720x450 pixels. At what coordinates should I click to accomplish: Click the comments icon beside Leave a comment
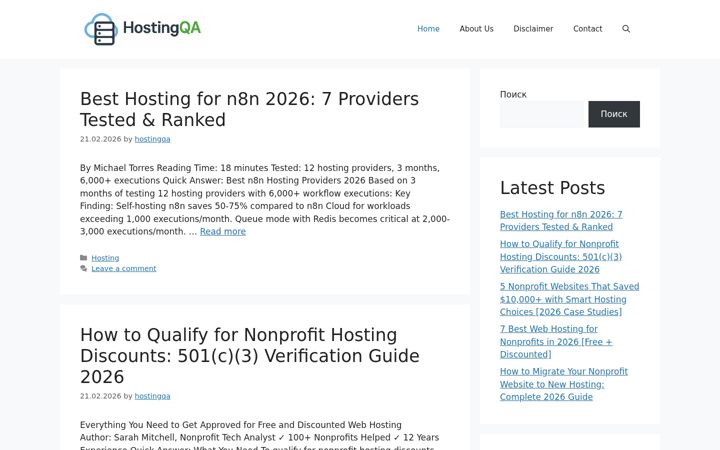click(84, 269)
